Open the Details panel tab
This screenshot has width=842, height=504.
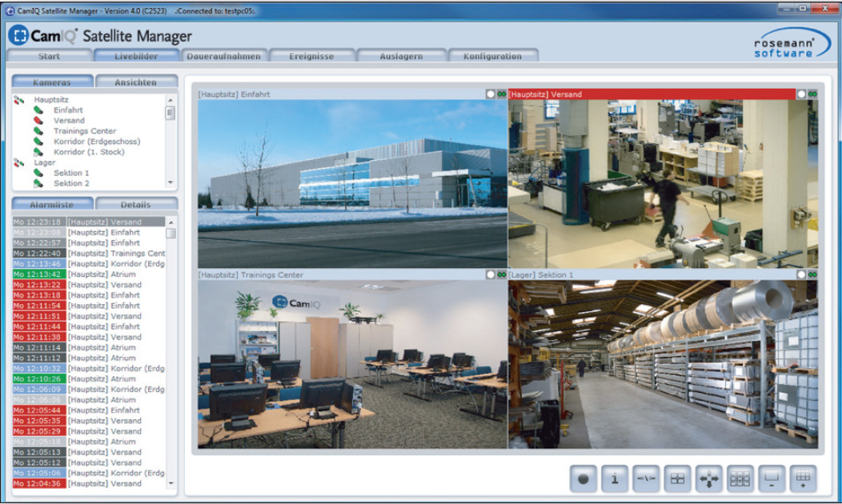click(x=136, y=204)
